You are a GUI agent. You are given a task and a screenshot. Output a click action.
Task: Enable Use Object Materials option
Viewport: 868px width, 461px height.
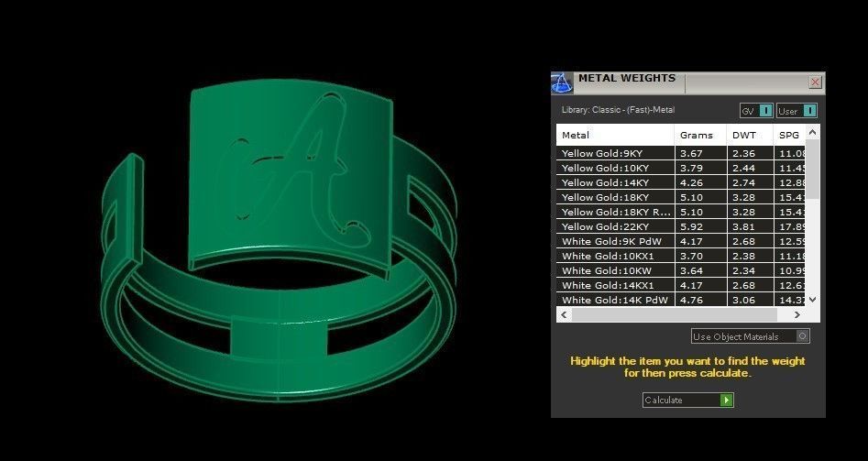tap(750, 336)
